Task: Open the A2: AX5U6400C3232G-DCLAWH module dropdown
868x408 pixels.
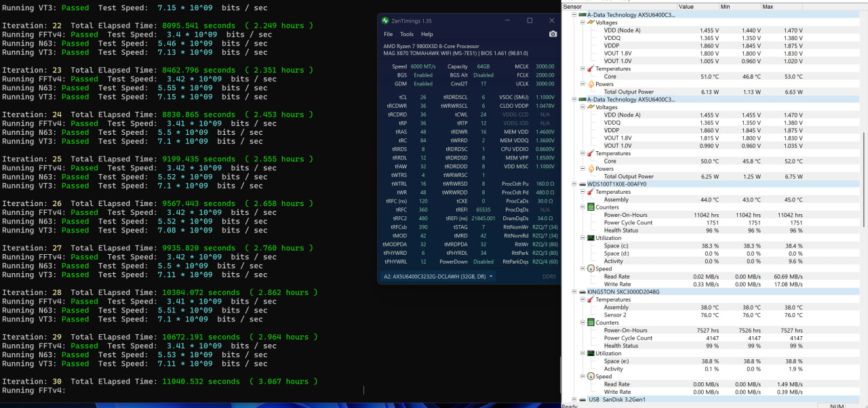Action: point(437,277)
